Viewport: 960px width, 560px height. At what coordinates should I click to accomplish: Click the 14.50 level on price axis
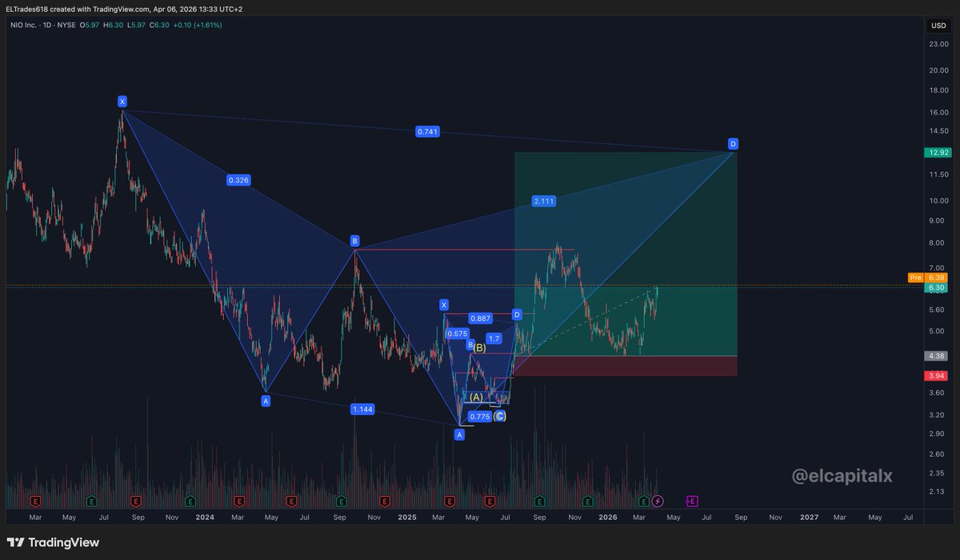click(x=938, y=131)
